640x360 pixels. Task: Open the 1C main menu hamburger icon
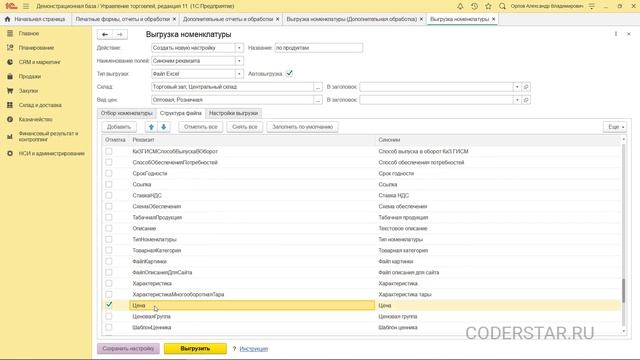point(26,6)
